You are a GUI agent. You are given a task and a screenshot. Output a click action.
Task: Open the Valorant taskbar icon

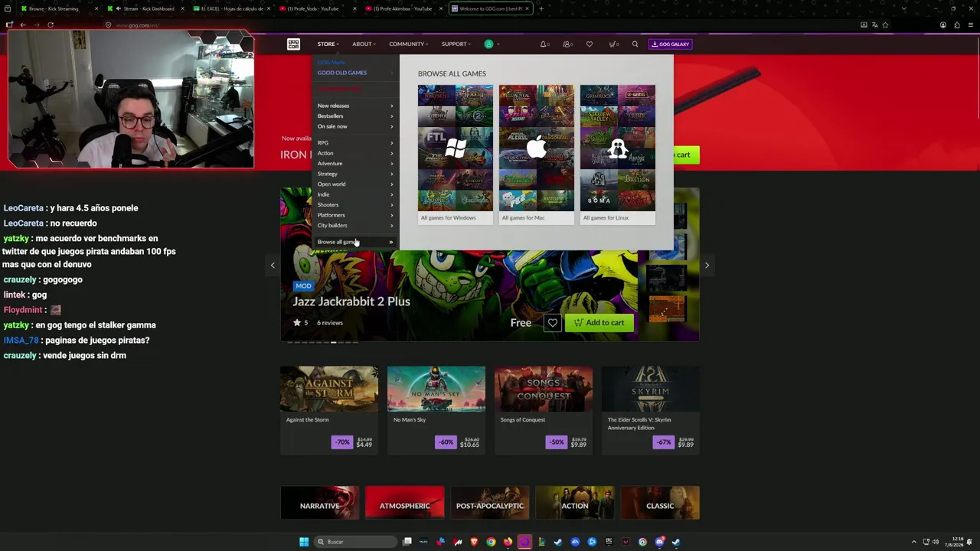click(x=626, y=542)
